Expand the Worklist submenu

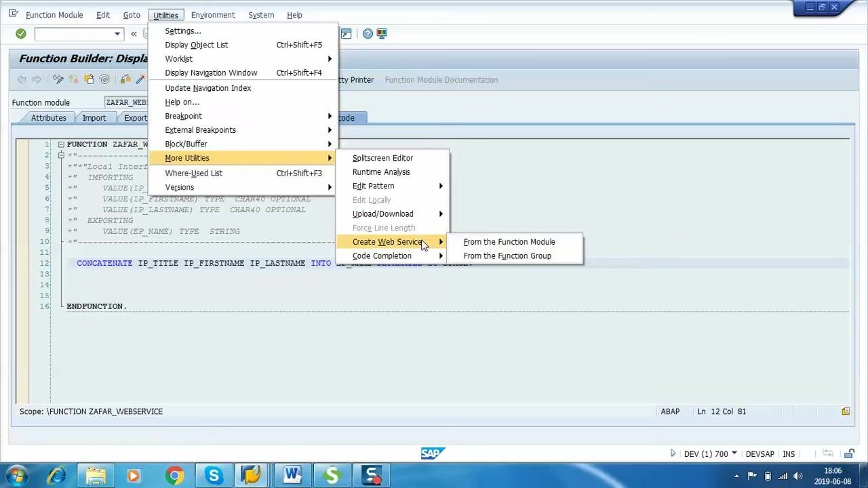tap(243, 59)
